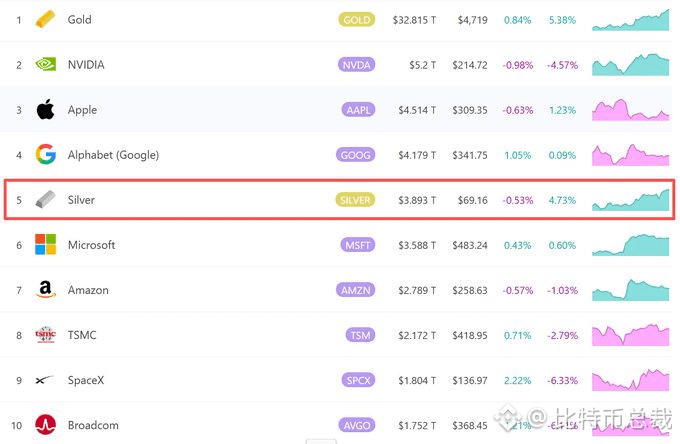Select Broadcom market cap $1.752 T
The image size is (680, 444).
[x=417, y=426]
